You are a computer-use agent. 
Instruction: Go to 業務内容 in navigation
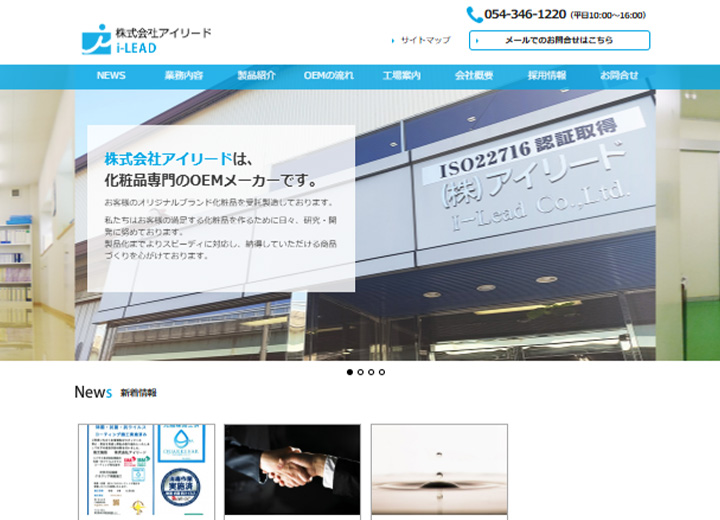click(184, 76)
